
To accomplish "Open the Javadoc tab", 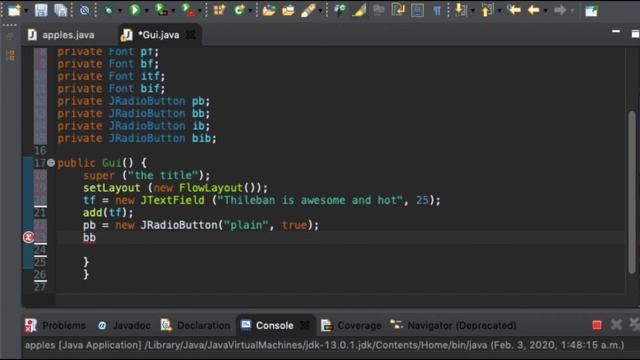I will click(x=124, y=325).
